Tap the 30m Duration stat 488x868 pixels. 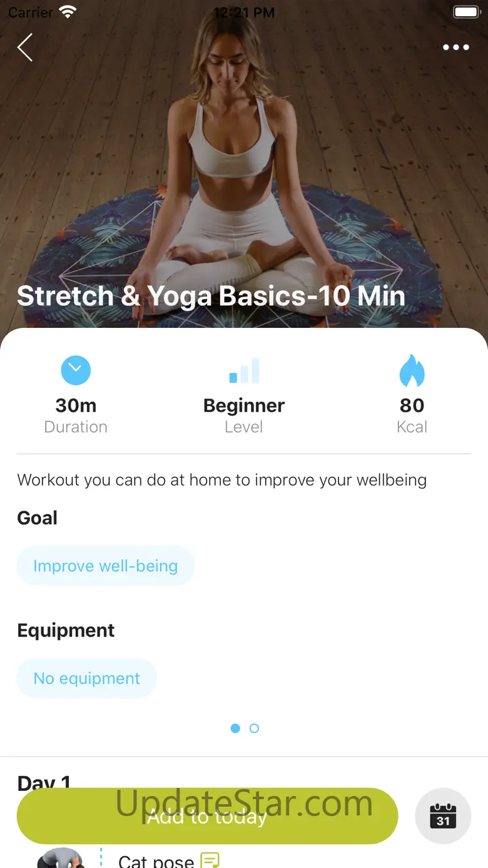[x=76, y=416]
